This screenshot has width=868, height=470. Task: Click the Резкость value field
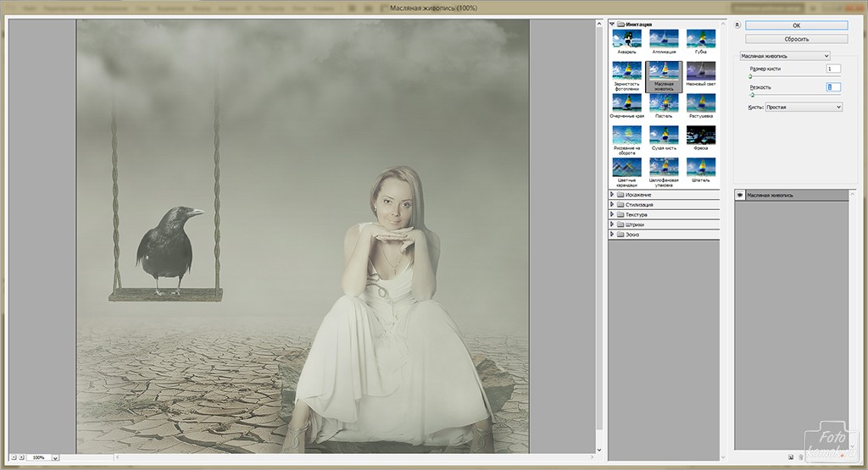833,87
